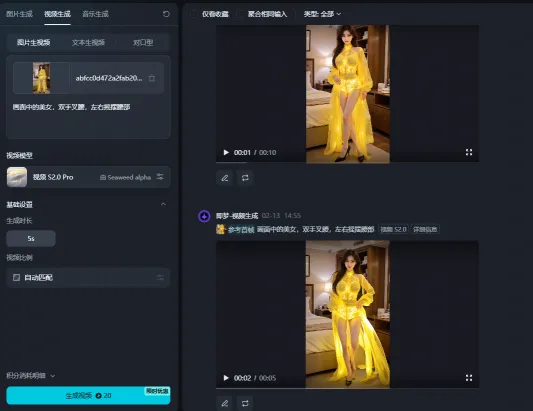Image resolution: width=533 pixels, height=411 pixels.
Task: Click the aspect ratio sliders icon
Action: pos(160,277)
